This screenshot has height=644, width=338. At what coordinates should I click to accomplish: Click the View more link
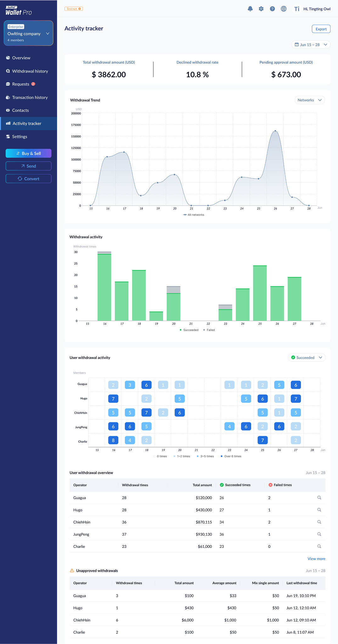[316, 559]
